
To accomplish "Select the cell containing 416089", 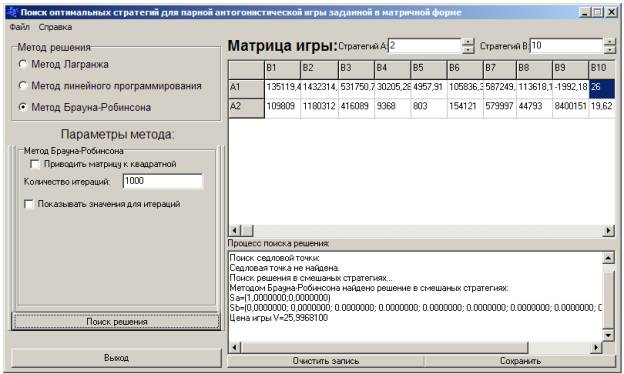I will coord(357,108).
